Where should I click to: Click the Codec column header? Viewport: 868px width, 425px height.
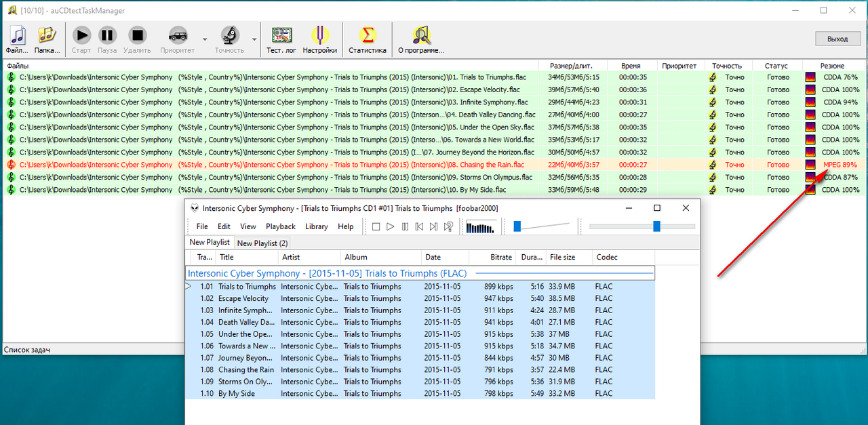(623, 257)
